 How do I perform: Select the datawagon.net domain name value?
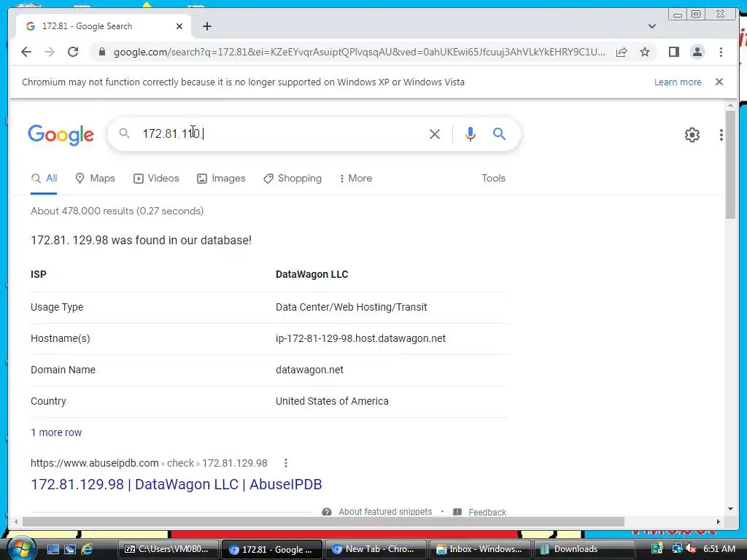(309, 370)
